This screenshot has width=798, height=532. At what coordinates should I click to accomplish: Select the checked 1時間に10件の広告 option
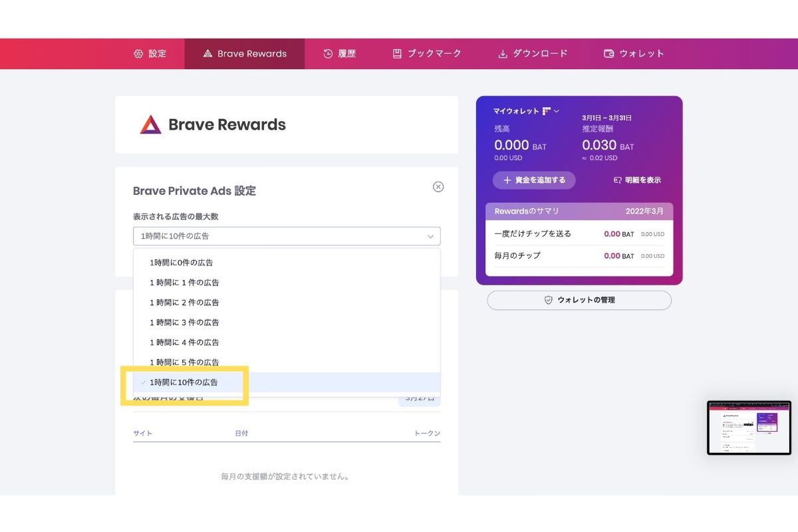[x=184, y=382]
